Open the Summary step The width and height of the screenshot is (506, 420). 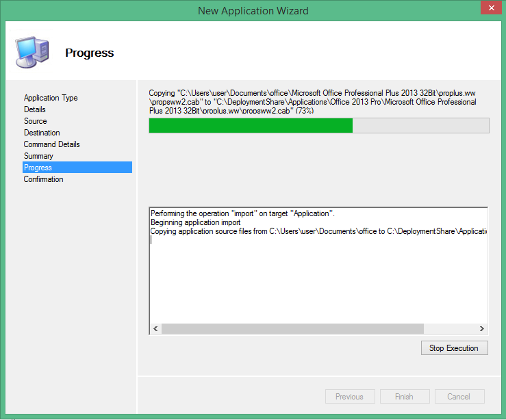pos(38,156)
